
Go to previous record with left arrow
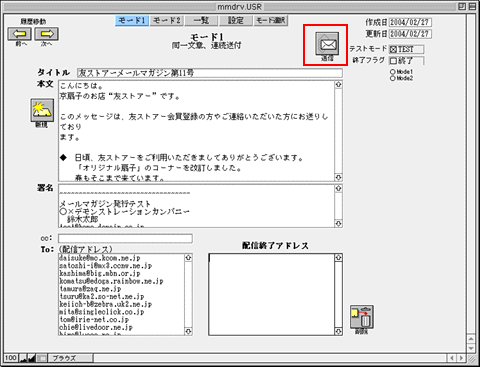20,34
